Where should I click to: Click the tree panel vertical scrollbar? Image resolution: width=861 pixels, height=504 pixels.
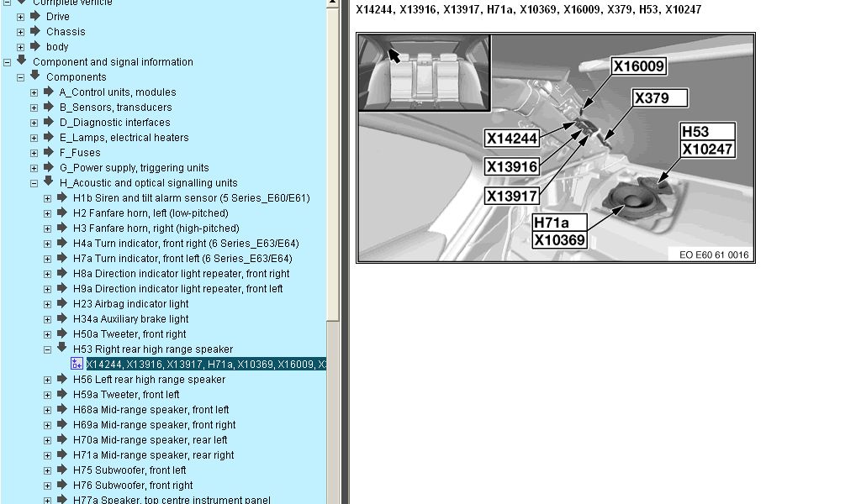pos(333,252)
